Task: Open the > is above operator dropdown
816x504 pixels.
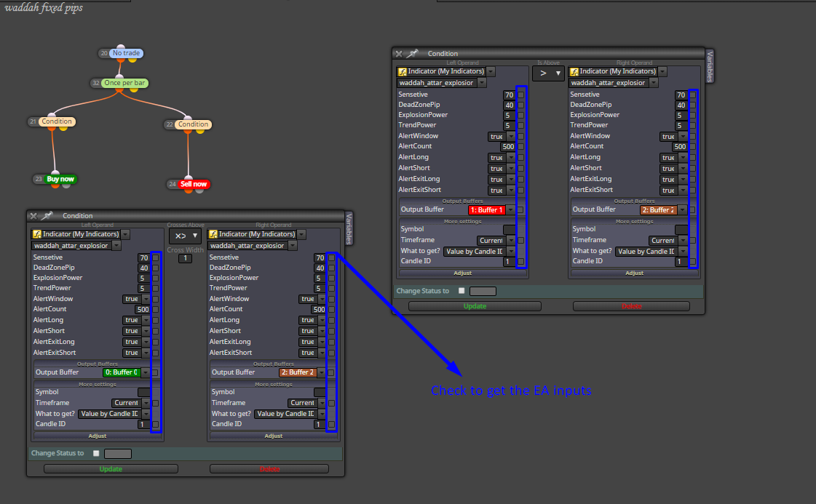Action: click(x=549, y=73)
